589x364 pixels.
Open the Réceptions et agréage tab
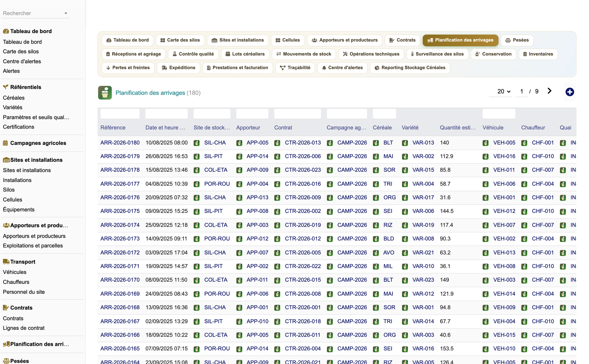[133, 54]
